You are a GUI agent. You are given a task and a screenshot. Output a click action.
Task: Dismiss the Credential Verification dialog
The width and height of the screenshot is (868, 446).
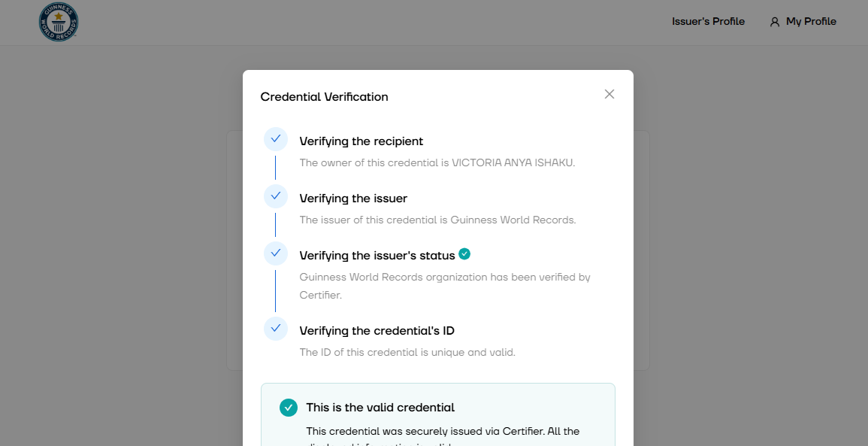(x=609, y=94)
